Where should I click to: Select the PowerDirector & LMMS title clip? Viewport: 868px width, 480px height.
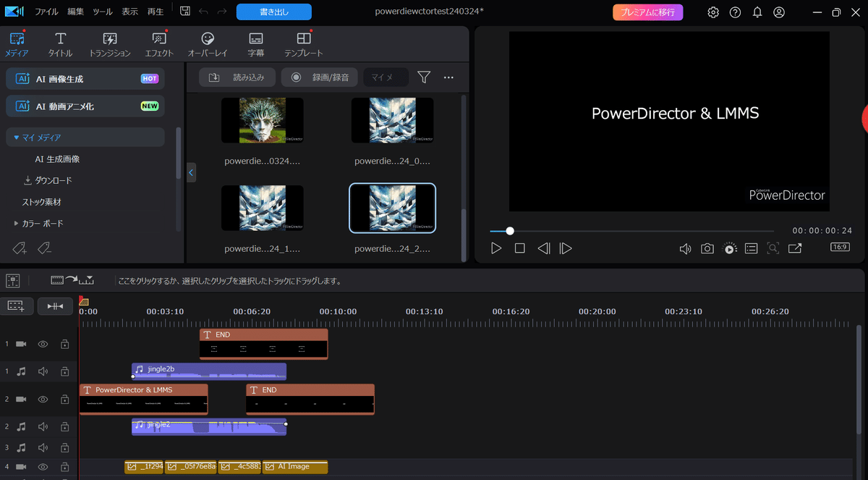[144, 399]
